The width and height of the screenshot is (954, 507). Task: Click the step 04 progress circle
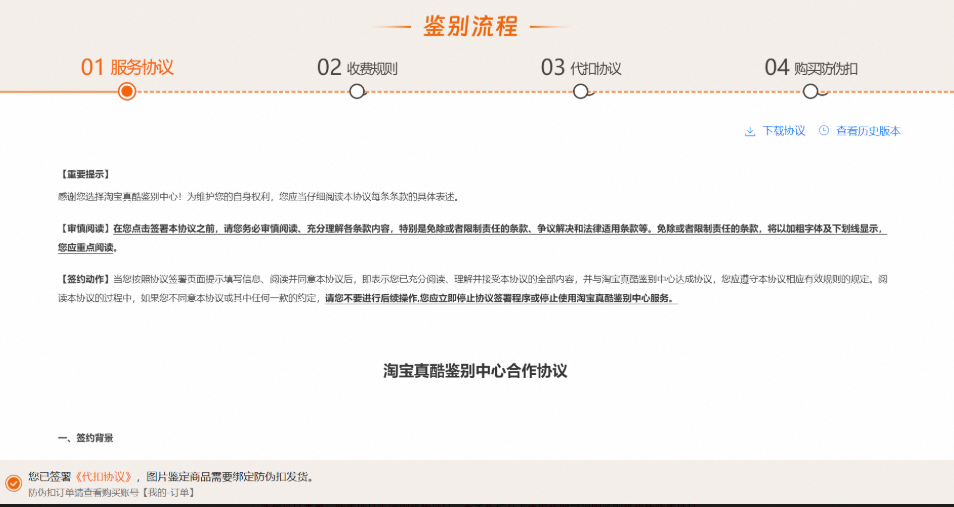click(810, 91)
